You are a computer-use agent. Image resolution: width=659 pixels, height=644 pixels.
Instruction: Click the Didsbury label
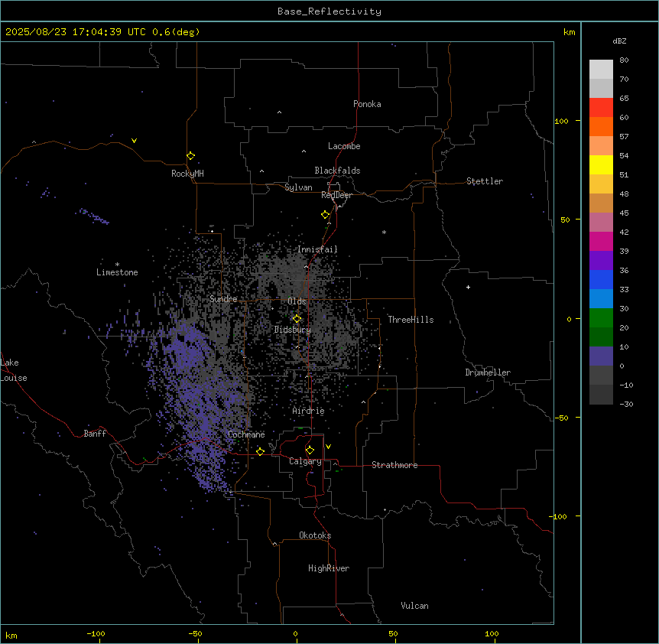pos(293,330)
